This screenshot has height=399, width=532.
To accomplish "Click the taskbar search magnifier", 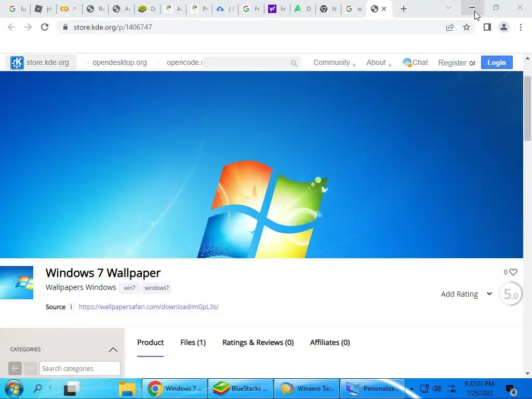I will click(37, 389).
